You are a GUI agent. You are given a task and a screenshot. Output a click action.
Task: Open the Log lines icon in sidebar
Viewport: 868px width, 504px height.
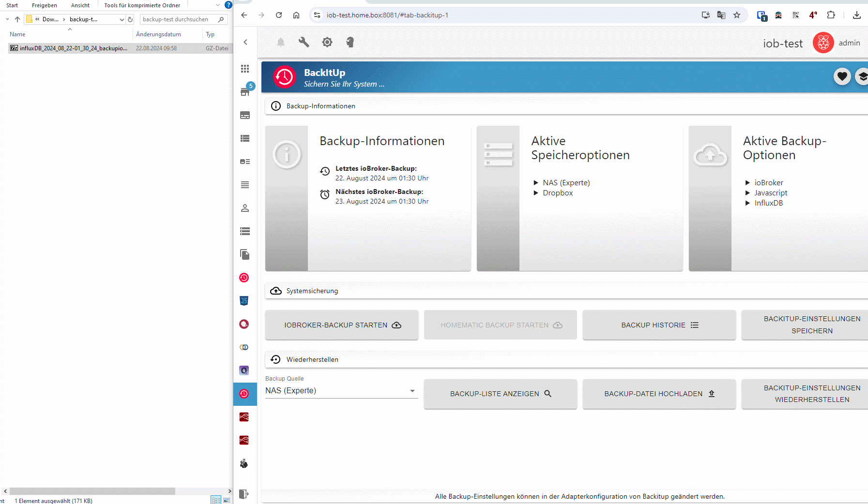coord(245,185)
